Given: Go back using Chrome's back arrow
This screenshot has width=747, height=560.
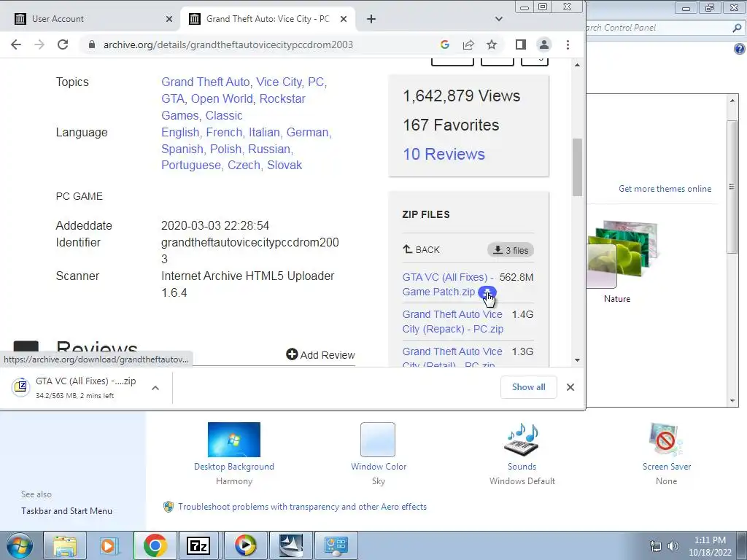Looking at the screenshot, I should coord(16,44).
